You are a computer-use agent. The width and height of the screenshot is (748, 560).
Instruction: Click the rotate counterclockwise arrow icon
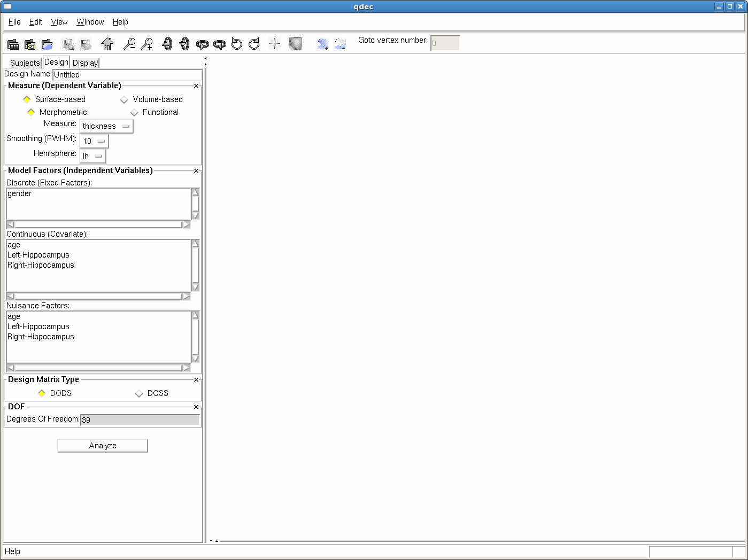[x=237, y=44]
